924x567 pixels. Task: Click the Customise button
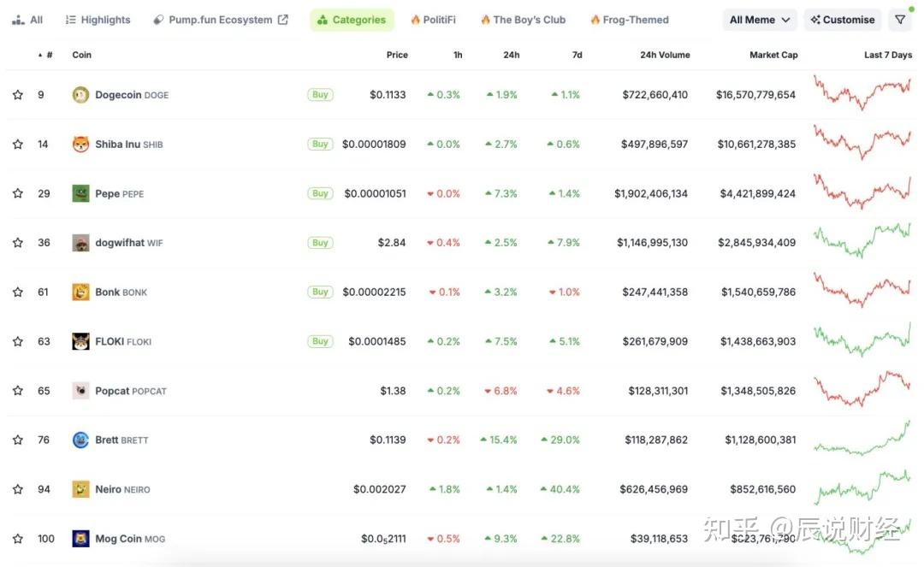coord(843,20)
